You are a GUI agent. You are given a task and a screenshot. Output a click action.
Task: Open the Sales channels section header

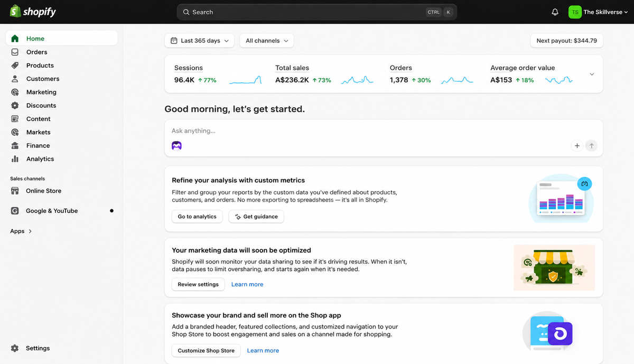click(x=27, y=179)
